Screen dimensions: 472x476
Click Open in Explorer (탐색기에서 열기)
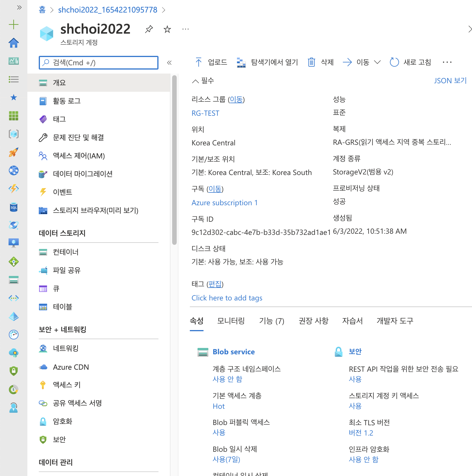pyautogui.click(x=267, y=62)
